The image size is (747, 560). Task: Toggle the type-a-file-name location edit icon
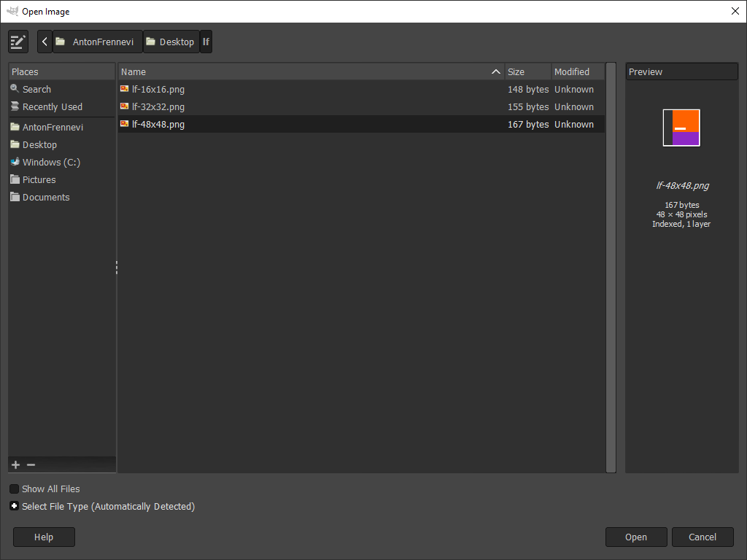pos(18,42)
